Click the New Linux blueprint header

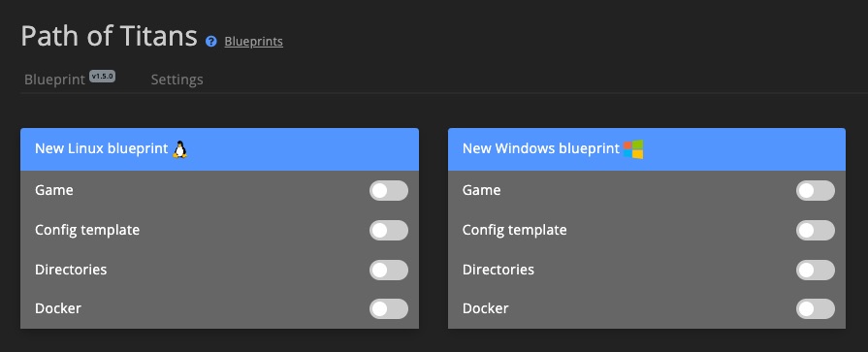(219, 149)
